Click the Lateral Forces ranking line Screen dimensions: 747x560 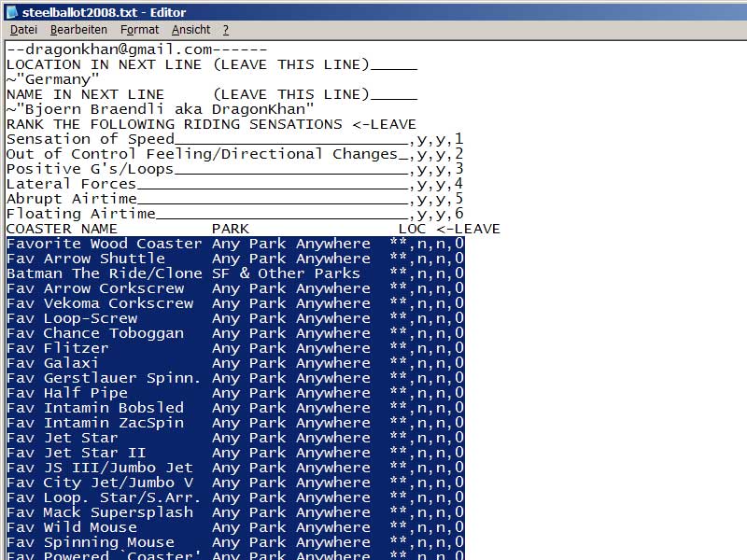tap(72, 184)
